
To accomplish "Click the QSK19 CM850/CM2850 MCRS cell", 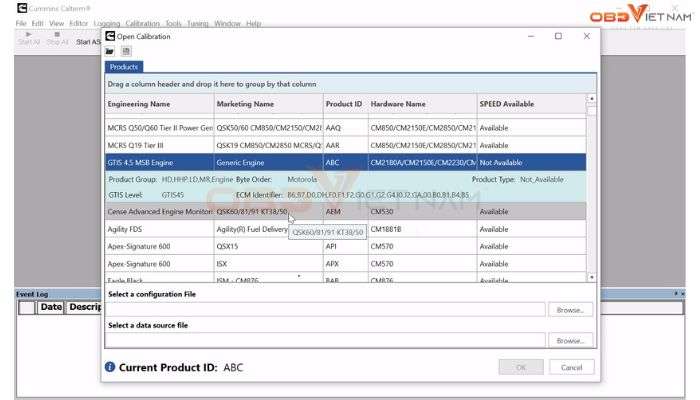I will coord(268,145).
